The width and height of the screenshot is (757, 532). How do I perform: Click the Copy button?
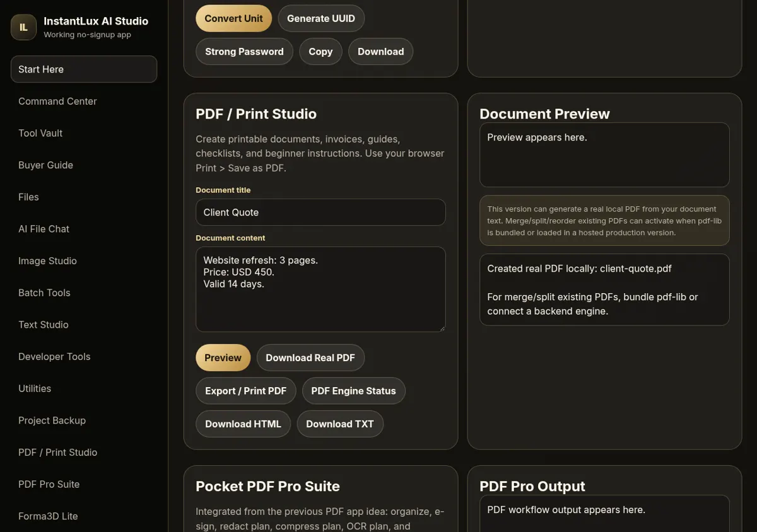click(x=320, y=52)
